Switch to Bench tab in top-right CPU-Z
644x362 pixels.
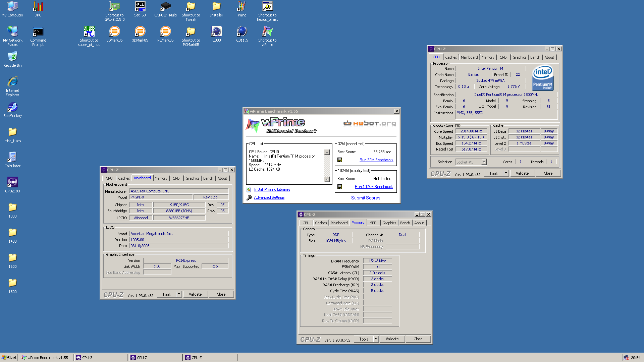pyautogui.click(x=535, y=57)
